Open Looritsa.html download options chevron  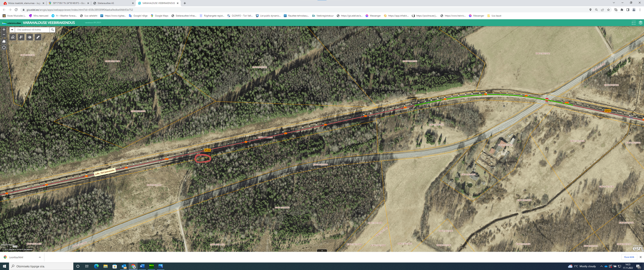pos(40,257)
